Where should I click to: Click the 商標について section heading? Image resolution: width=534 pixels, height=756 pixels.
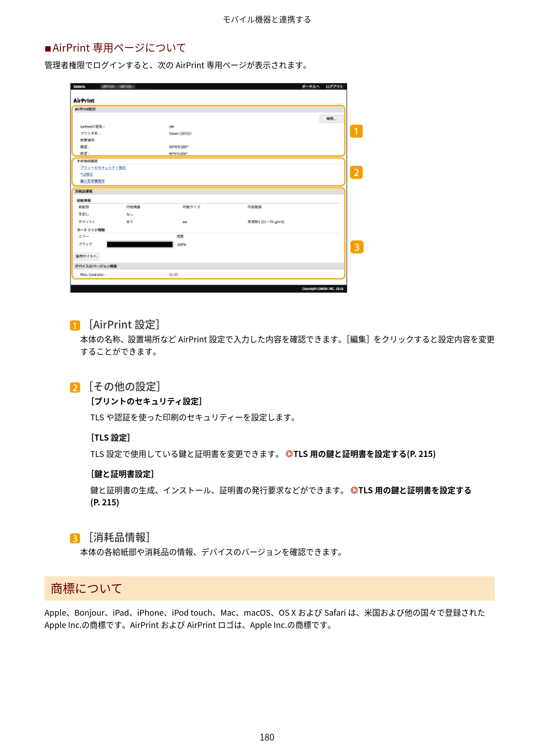86,588
